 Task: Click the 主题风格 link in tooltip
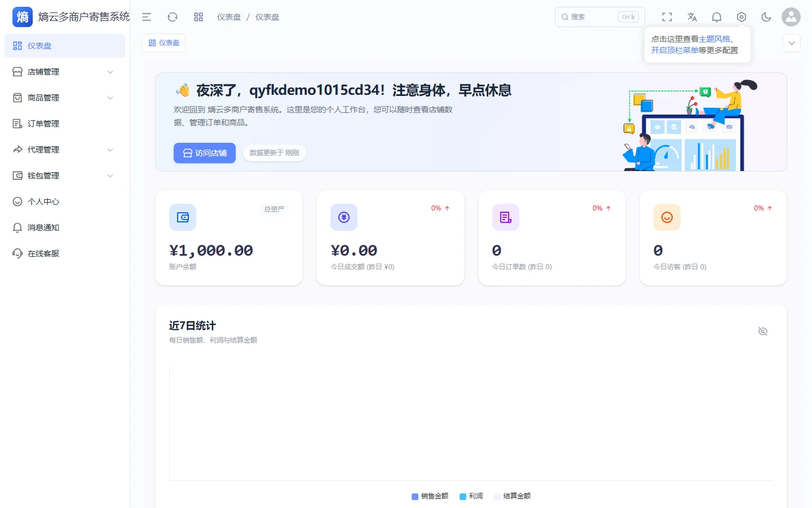[x=714, y=39]
